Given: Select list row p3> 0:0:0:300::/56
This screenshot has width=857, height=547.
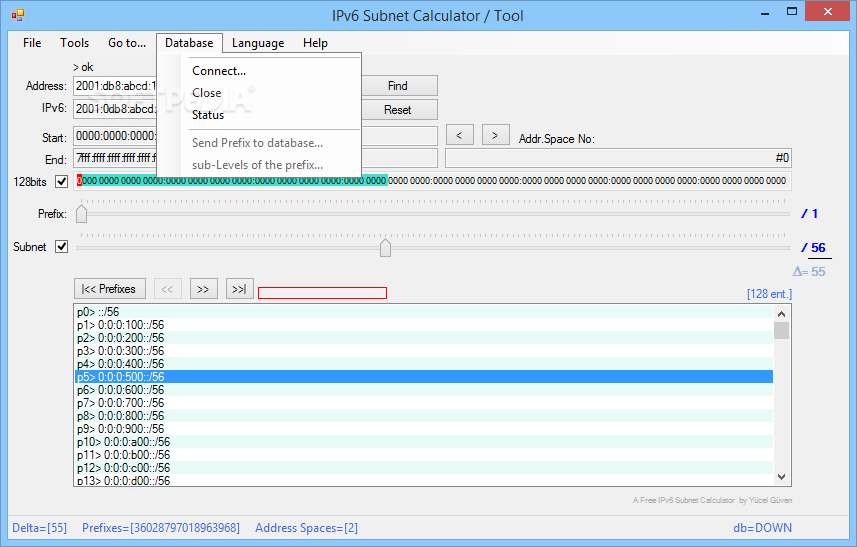Looking at the screenshot, I should [x=424, y=351].
